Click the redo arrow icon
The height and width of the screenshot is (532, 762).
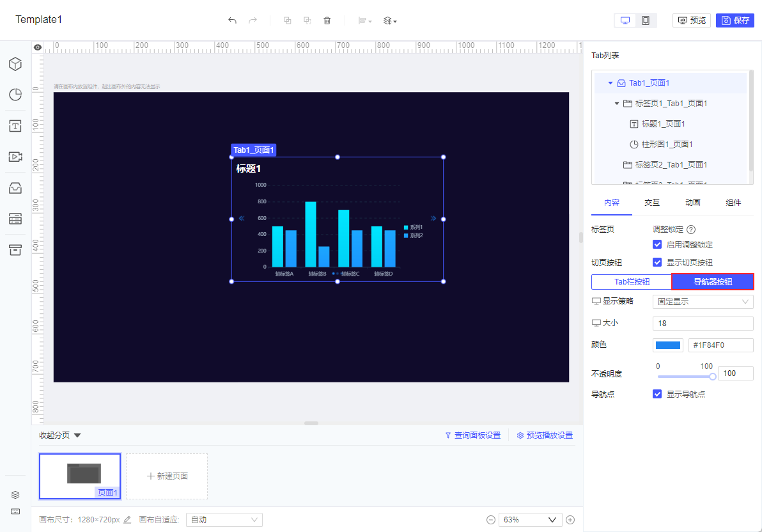point(253,20)
